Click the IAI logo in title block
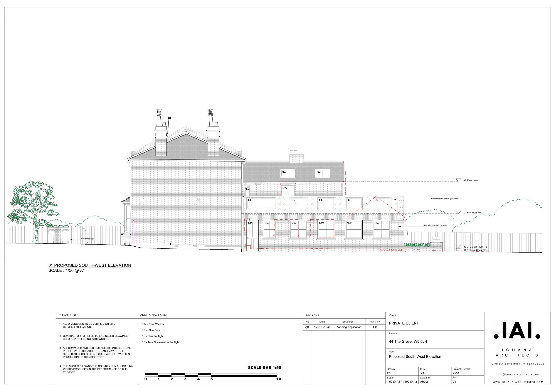Screen dimensions: 555x392 (x=517, y=330)
